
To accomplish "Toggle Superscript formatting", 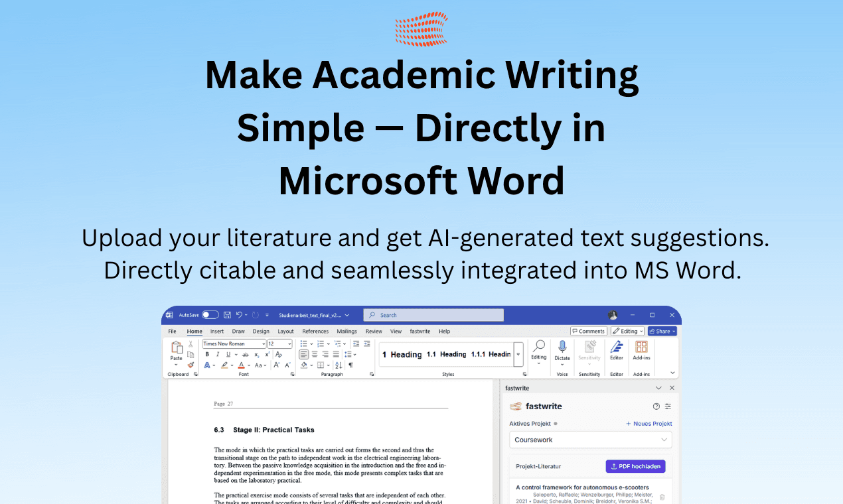I will point(267,355).
